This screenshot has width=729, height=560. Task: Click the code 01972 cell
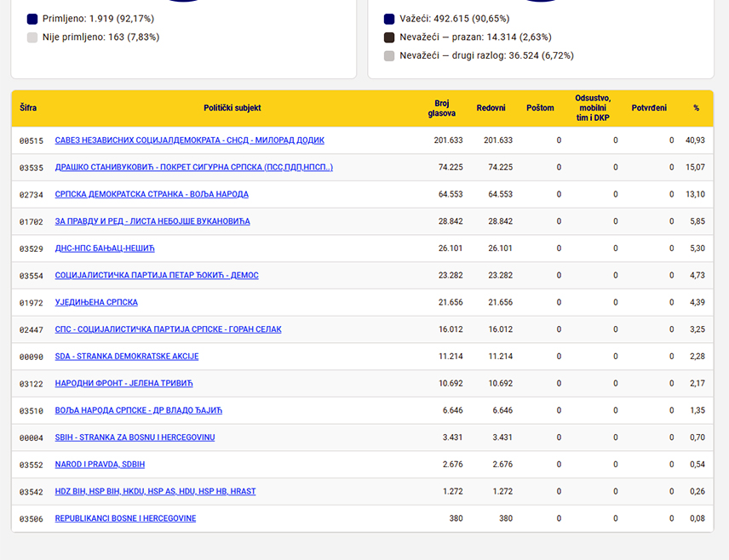click(x=32, y=303)
